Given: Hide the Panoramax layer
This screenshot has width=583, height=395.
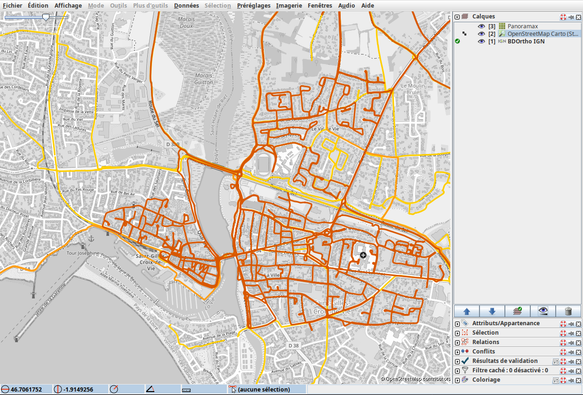Looking at the screenshot, I should (x=481, y=26).
